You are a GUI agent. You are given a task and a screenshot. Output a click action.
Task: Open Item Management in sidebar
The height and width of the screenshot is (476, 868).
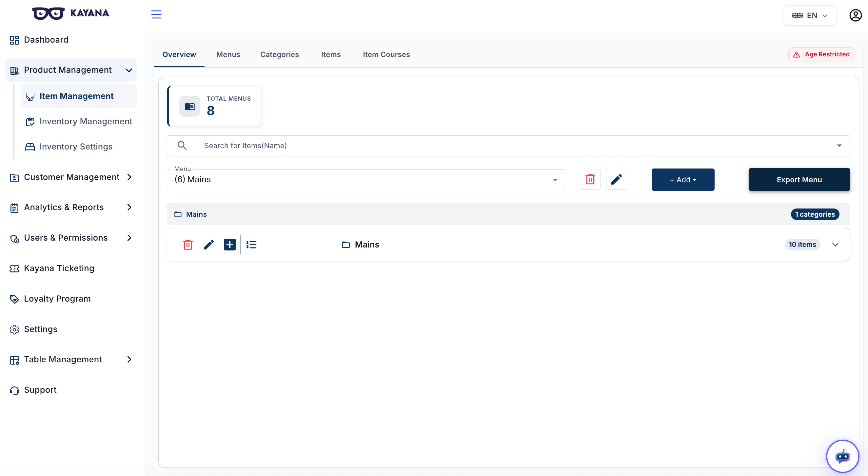pos(79,96)
